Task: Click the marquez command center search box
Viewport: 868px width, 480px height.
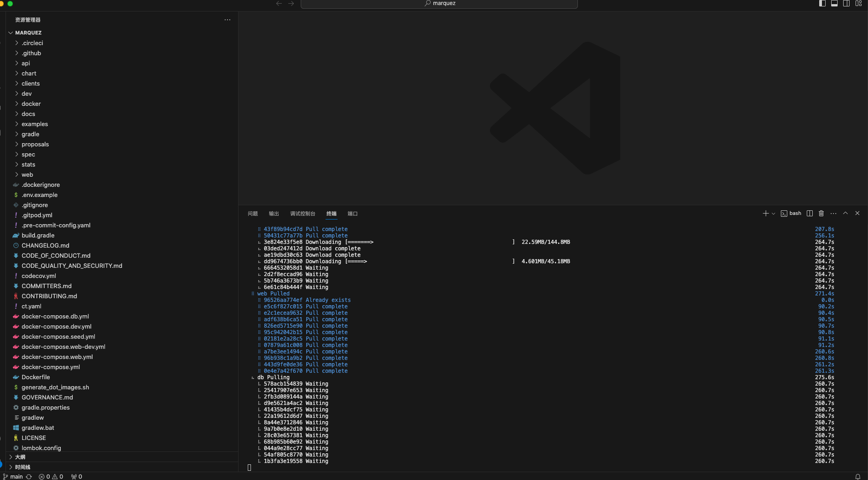Action: coord(439,4)
